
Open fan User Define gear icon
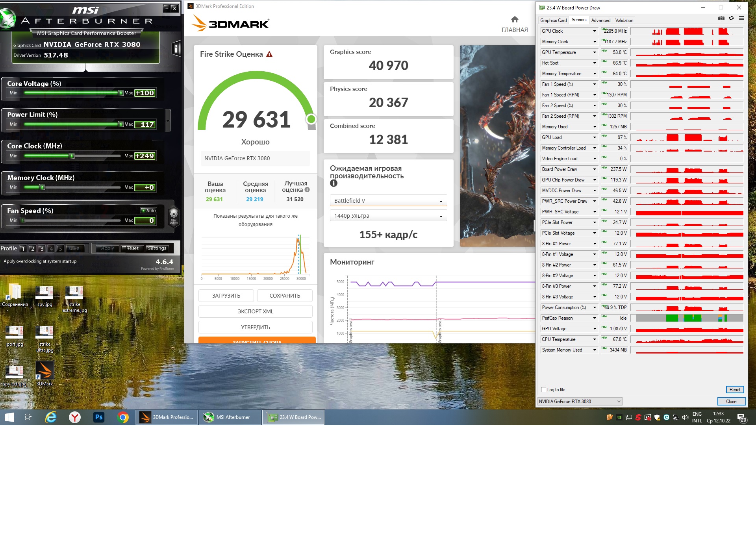click(x=174, y=215)
